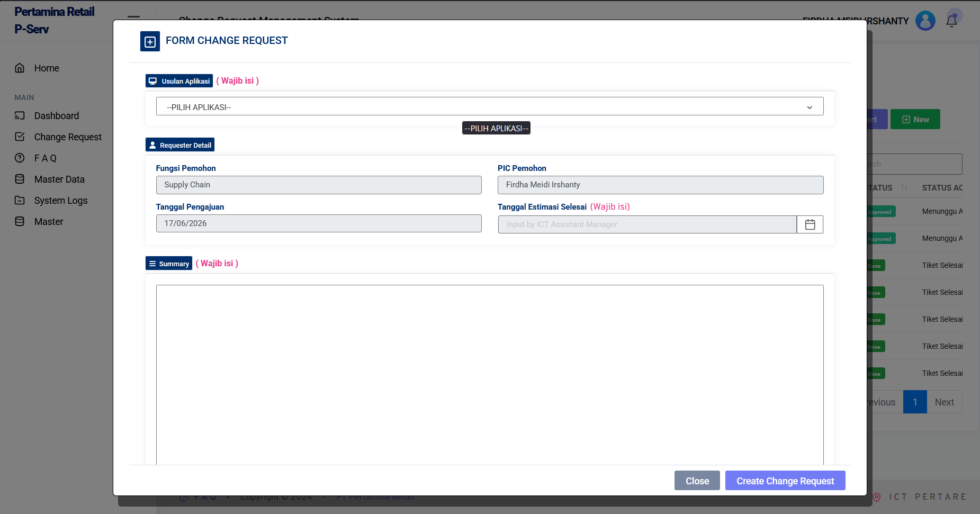Click the Master database icon
This screenshot has height=514, width=980.
[20, 221]
